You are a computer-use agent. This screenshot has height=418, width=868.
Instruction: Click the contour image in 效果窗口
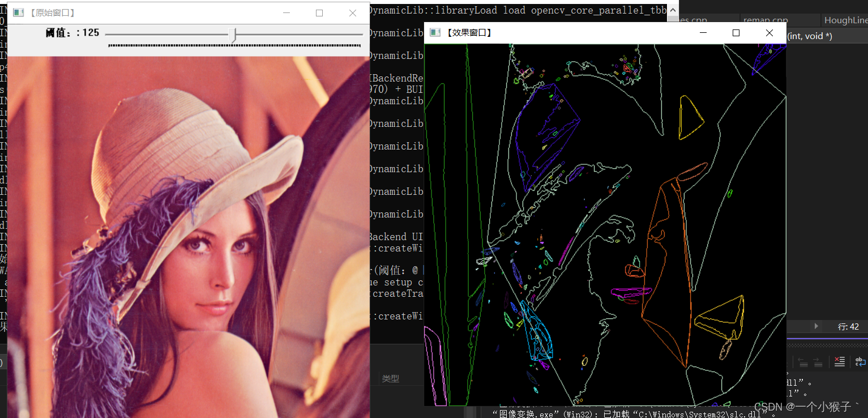(x=605, y=225)
